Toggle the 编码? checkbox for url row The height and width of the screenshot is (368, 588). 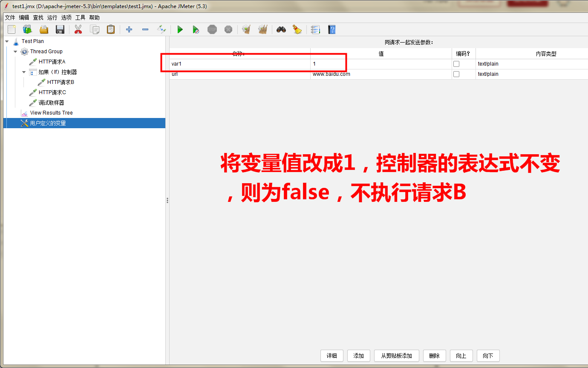(456, 74)
